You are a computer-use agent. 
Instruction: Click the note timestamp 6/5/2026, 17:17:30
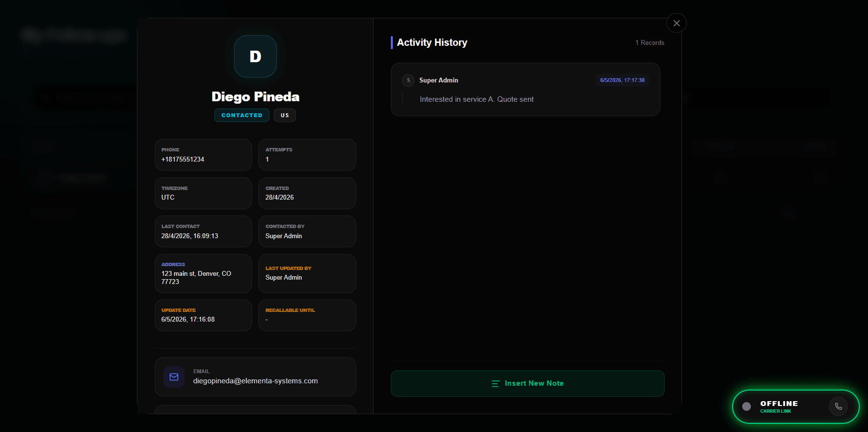[622, 80]
